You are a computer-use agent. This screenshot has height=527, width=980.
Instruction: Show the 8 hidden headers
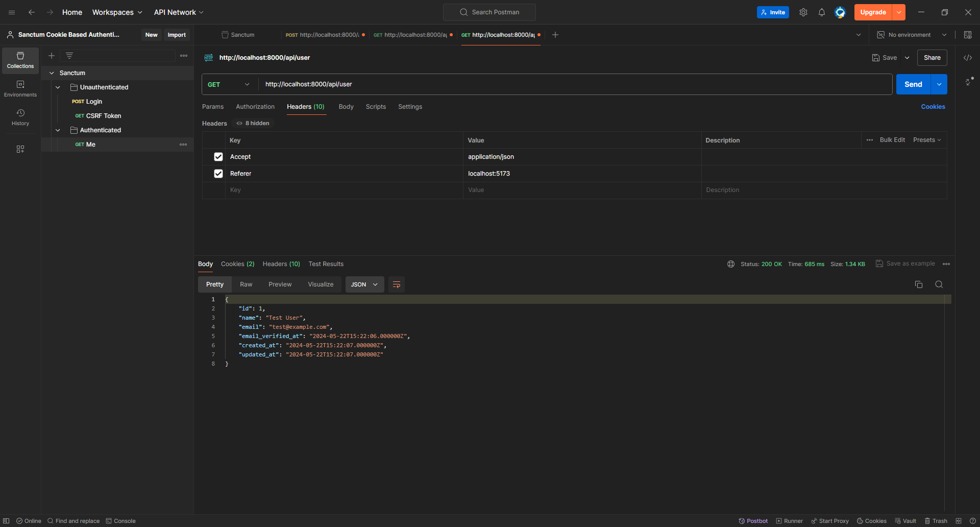click(253, 123)
